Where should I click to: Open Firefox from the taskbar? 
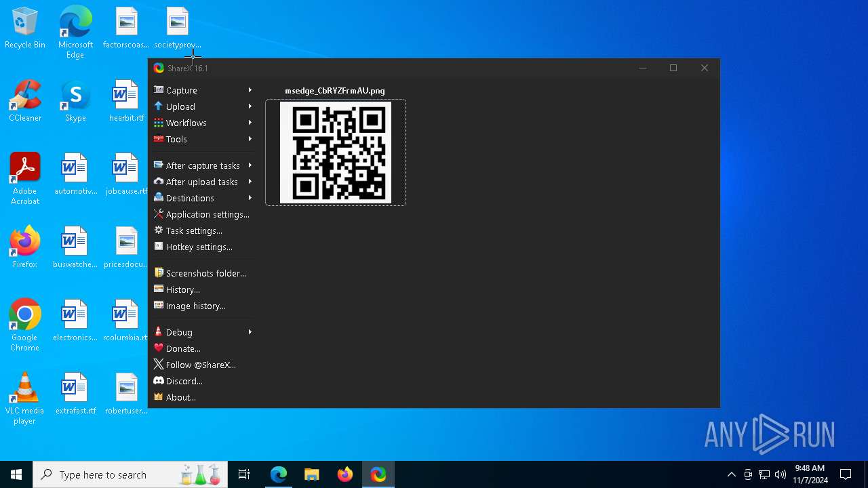click(x=345, y=474)
